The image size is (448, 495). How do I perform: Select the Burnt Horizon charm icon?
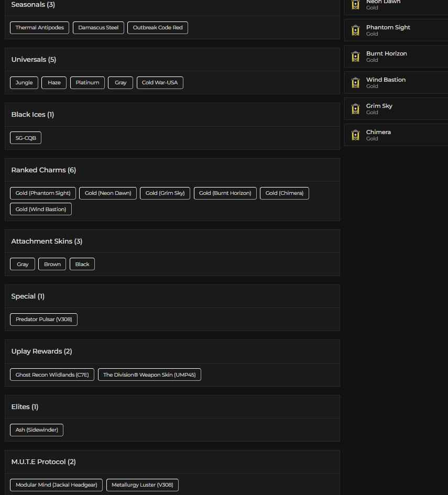(355, 56)
